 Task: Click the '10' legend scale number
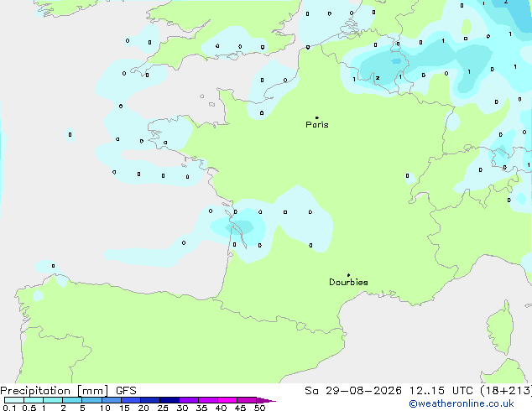105,408
